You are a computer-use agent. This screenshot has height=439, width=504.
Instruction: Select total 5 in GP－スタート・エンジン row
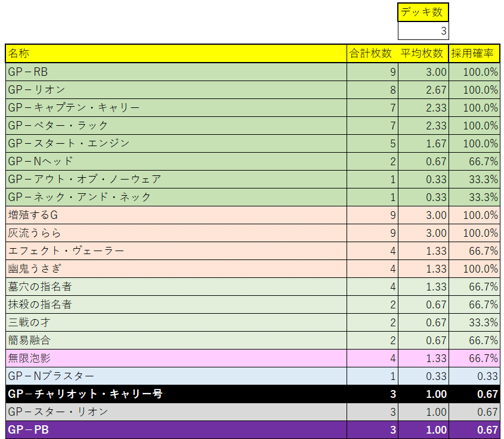tap(372, 143)
